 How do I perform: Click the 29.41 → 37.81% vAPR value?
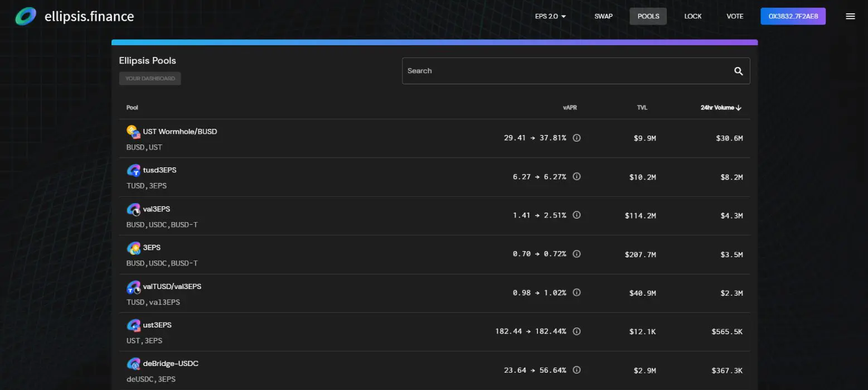[535, 138]
